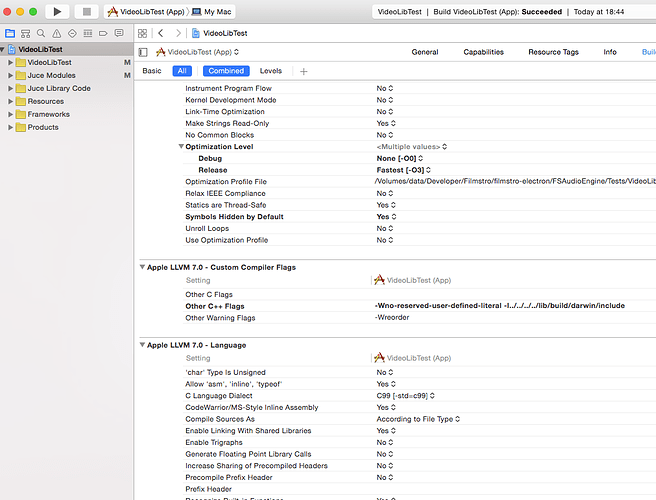Open the Debug navigator icon

tap(87, 33)
